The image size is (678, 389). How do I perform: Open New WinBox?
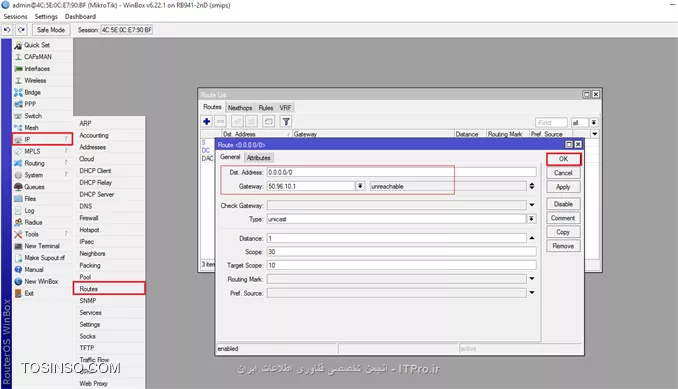[42, 281]
